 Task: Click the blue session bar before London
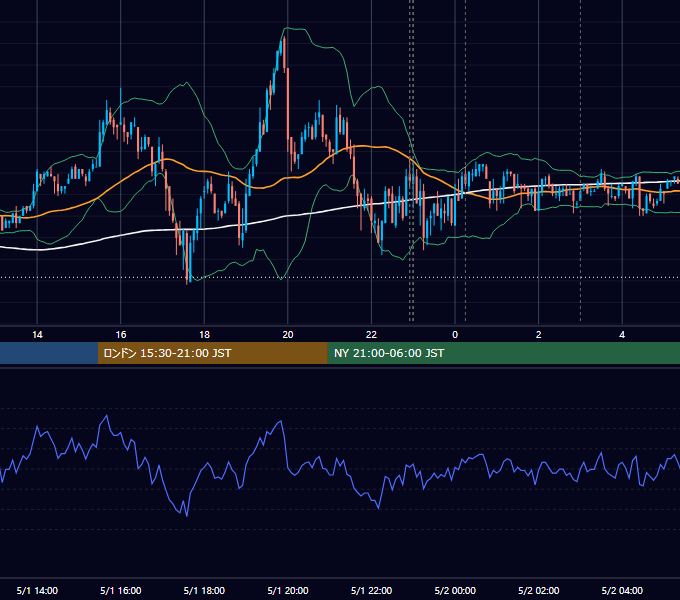(49, 353)
